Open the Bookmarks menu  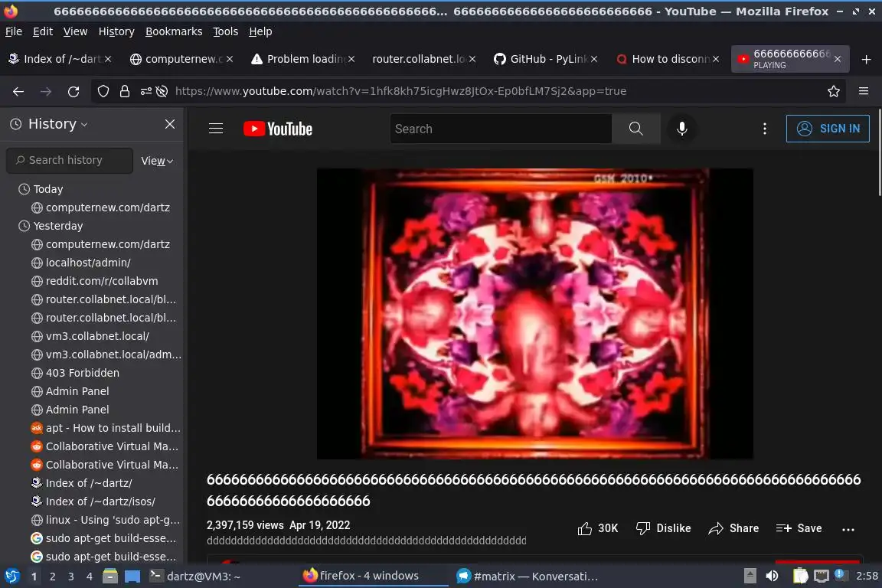point(174,31)
